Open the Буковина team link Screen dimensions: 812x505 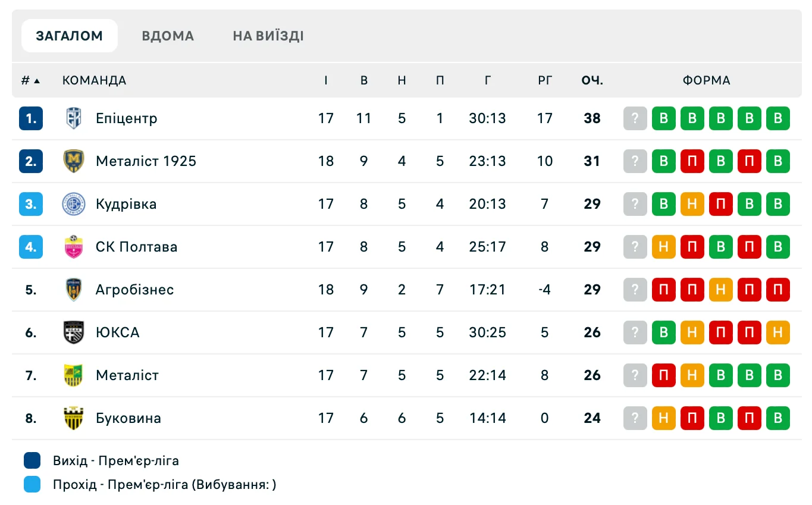click(128, 418)
